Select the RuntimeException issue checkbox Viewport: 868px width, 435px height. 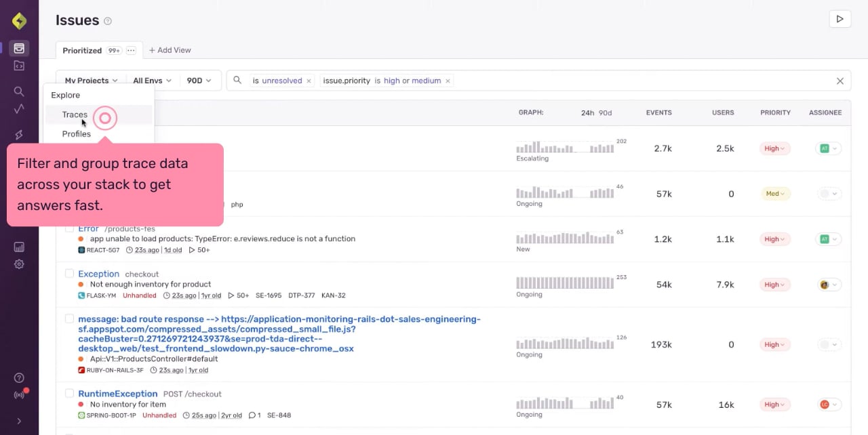pyautogui.click(x=69, y=393)
